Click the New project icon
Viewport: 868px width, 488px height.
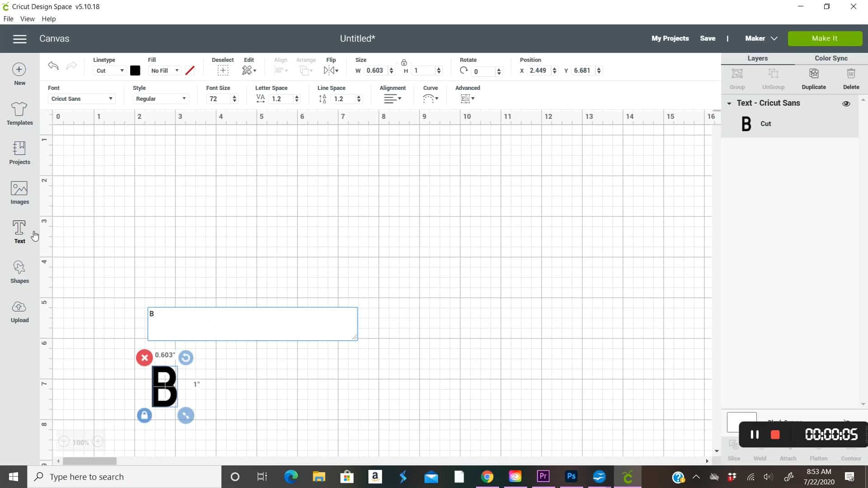(19, 69)
